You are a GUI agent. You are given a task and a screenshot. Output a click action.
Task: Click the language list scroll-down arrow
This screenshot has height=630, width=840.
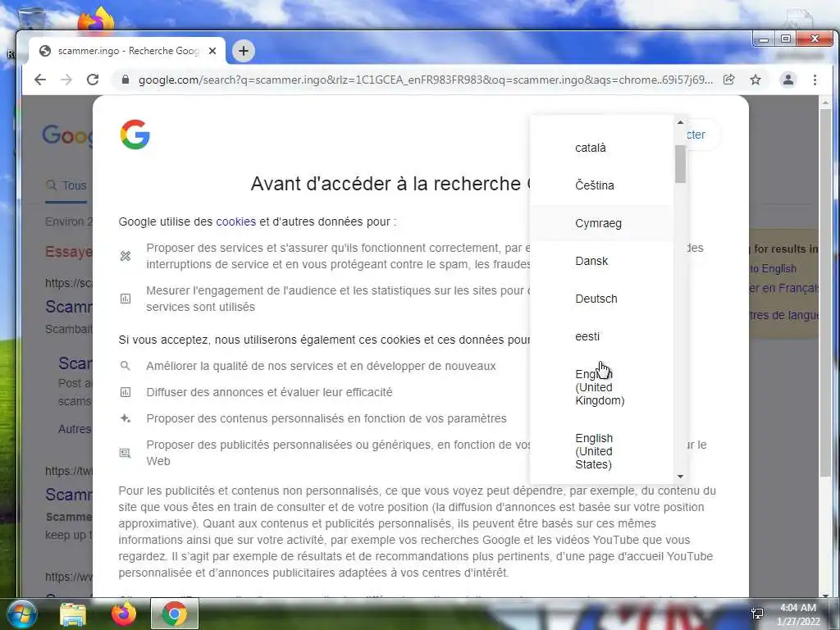pos(680,477)
